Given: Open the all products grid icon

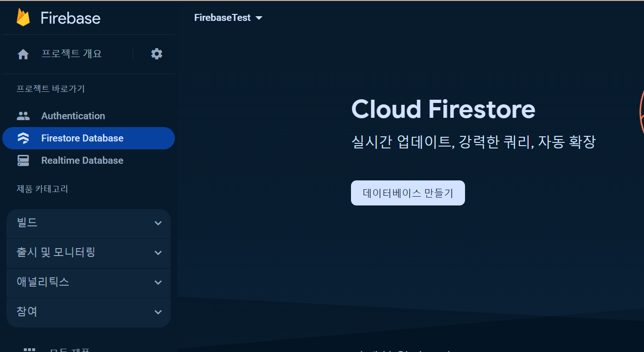Looking at the screenshot, I should tap(30, 350).
